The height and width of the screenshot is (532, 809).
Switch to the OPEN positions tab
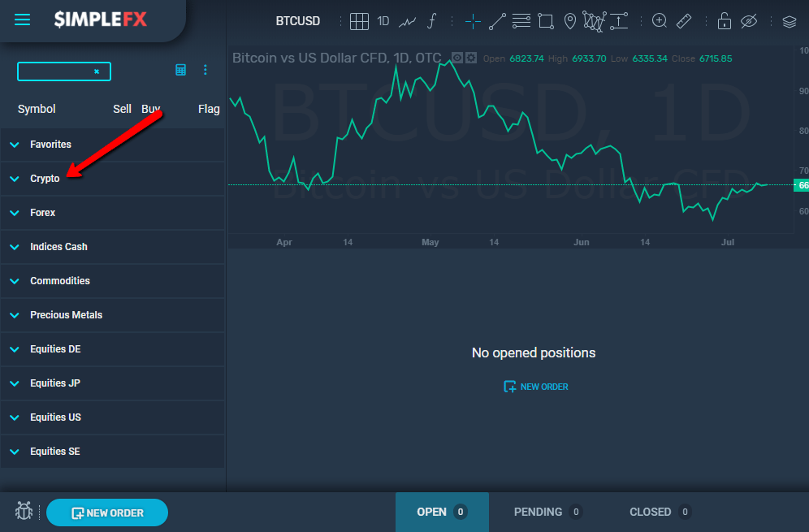tap(442, 512)
